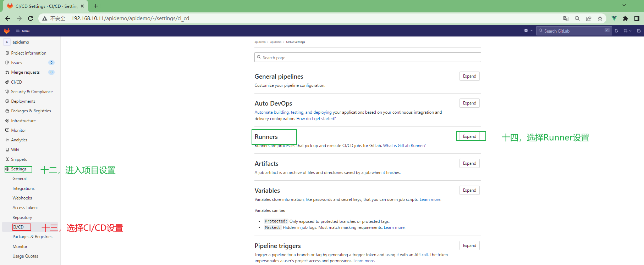Viewport: 644px width, 265px height.
Task: Expand the Runners section
Action: pos(469,136)
